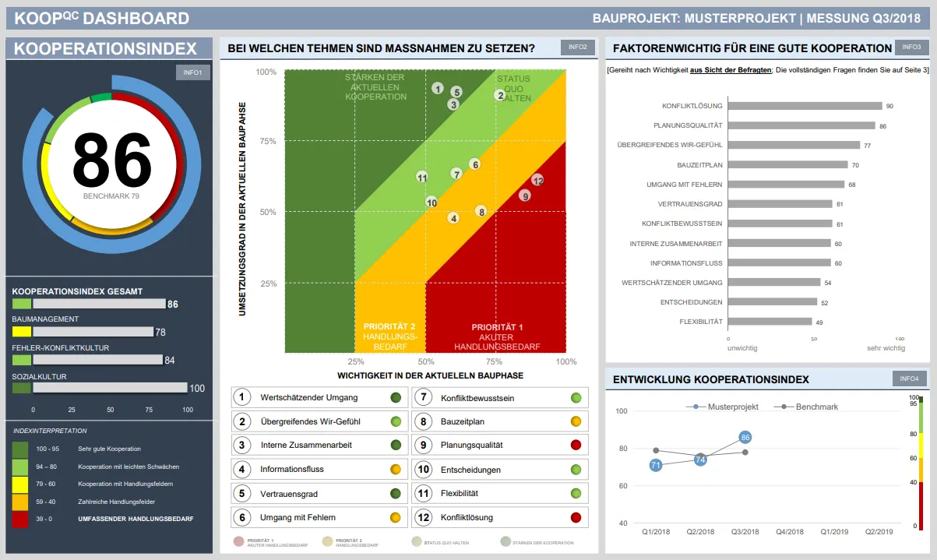
Task: Click the Q1/2018 data marker labeled 71
Action: [x=656, y=466]
